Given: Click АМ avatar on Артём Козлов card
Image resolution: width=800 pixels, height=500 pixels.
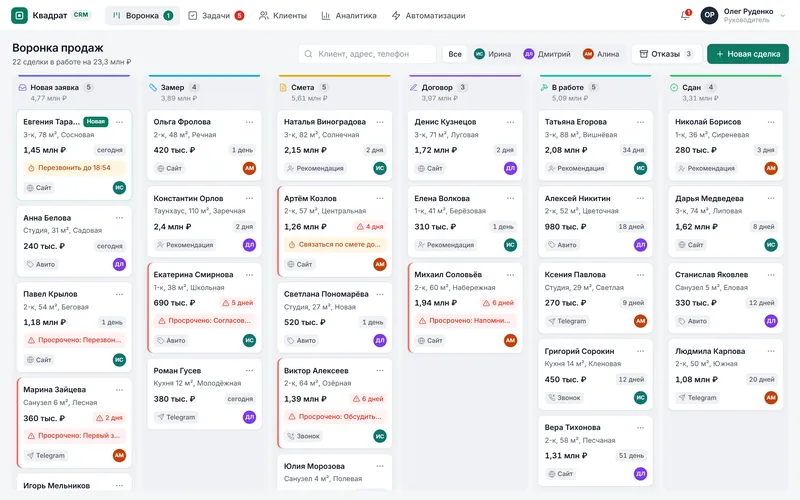Looking at the screenshot, I should pyautogui.click(x=380, y=264).
